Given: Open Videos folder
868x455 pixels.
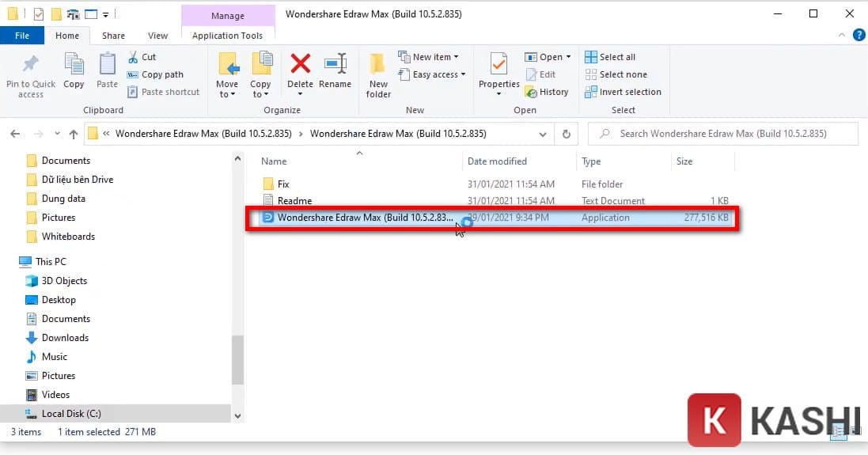Looking at the screenshot, I should 55,395.
